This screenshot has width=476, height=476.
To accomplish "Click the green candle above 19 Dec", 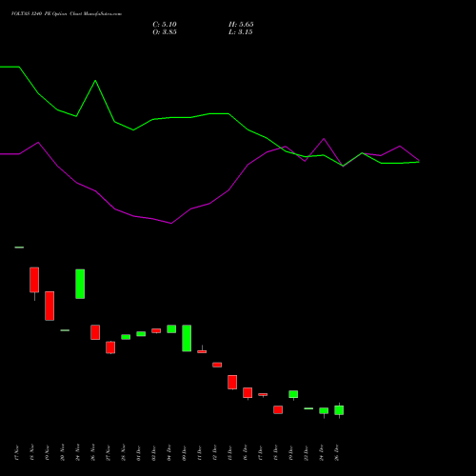I will 293,394.
